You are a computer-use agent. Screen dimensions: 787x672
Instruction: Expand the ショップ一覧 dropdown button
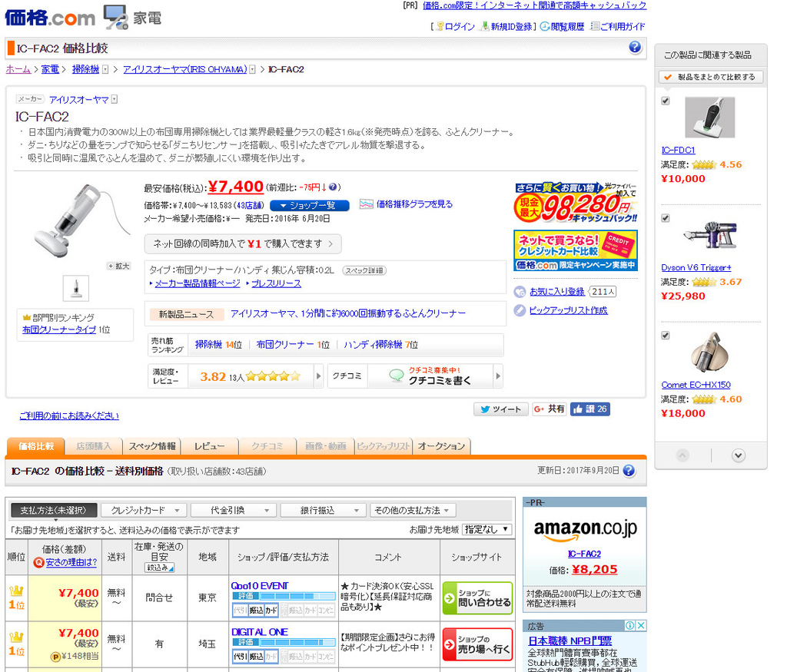[310, 206]
